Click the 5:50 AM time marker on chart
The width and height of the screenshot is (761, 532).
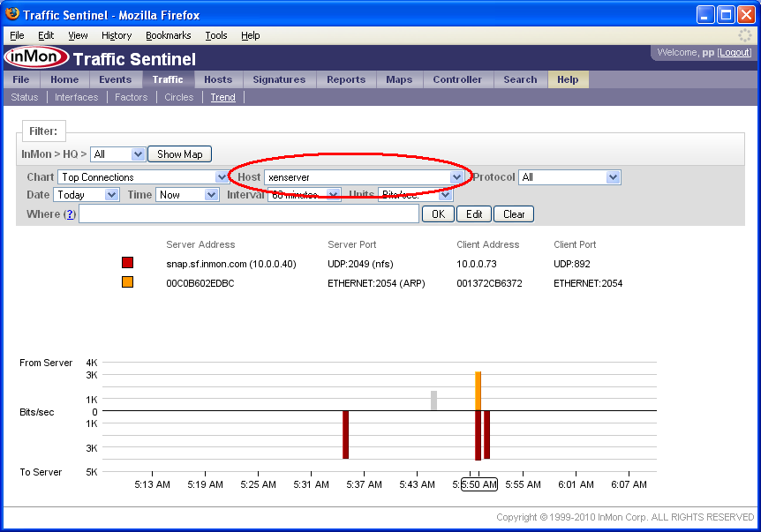coord(479,484)
